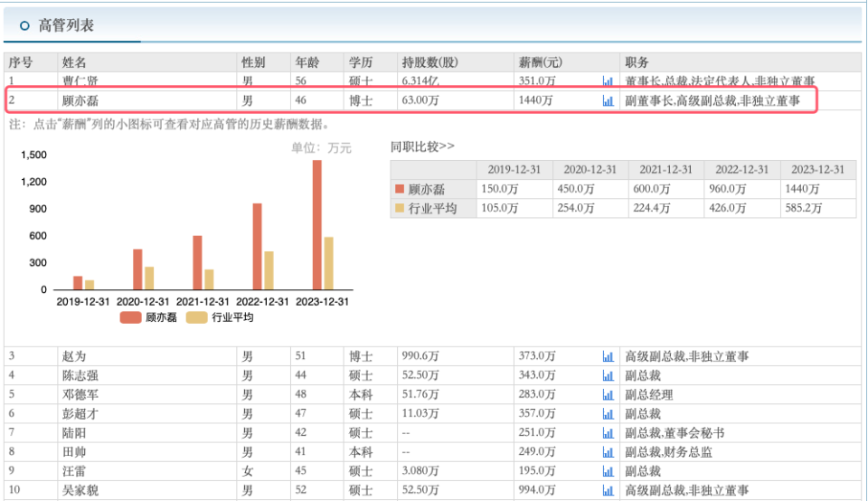The image size is (868, 501).
Task: Select the name 田帅 in row 8
Action: (74, 452)
